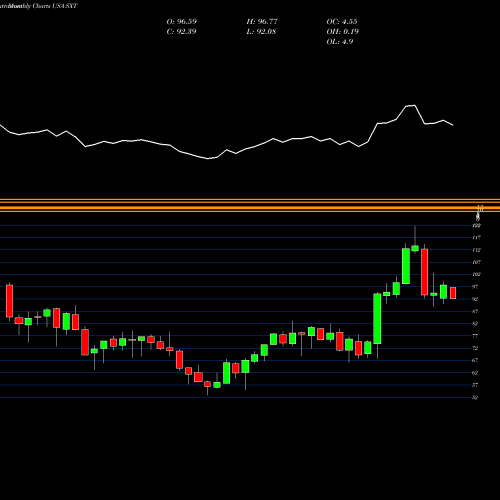Click the 107 price axis label
500x500 pixels.
[x=477, y=262]
